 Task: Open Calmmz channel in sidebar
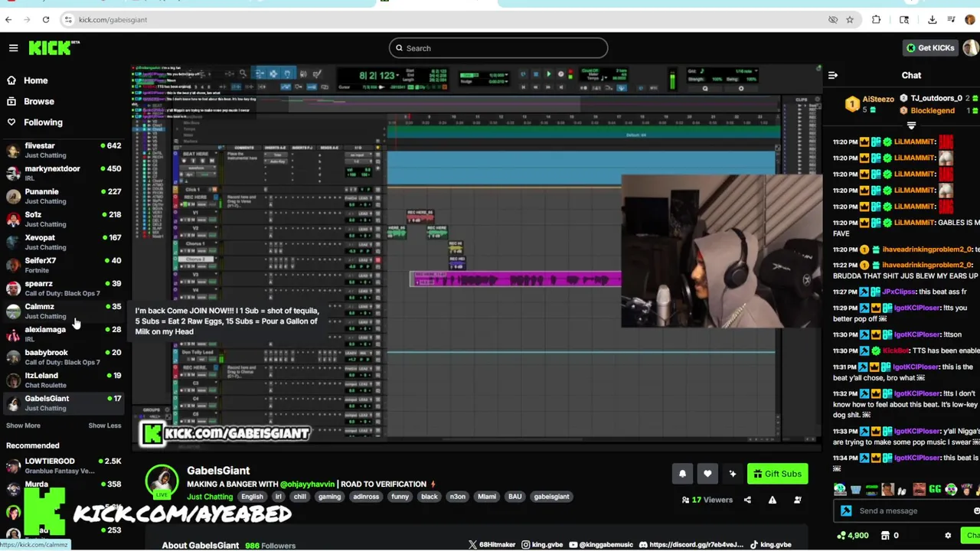pos(63,311)
